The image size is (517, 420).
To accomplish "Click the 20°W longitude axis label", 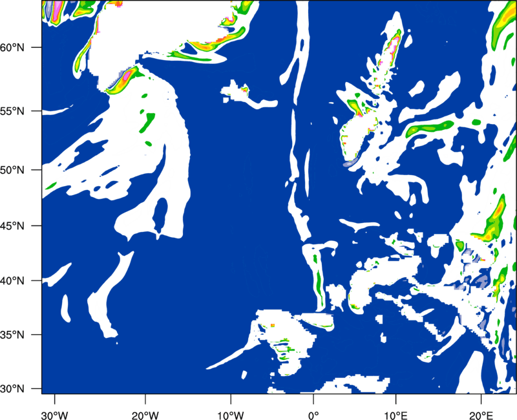I will click(x=145, y=415).
